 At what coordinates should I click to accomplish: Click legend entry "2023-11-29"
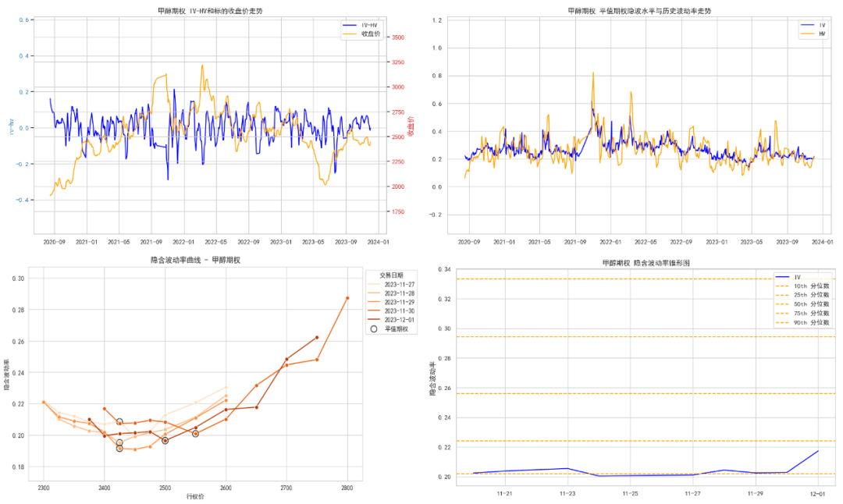pyautogui.click(x=391, y=302)
